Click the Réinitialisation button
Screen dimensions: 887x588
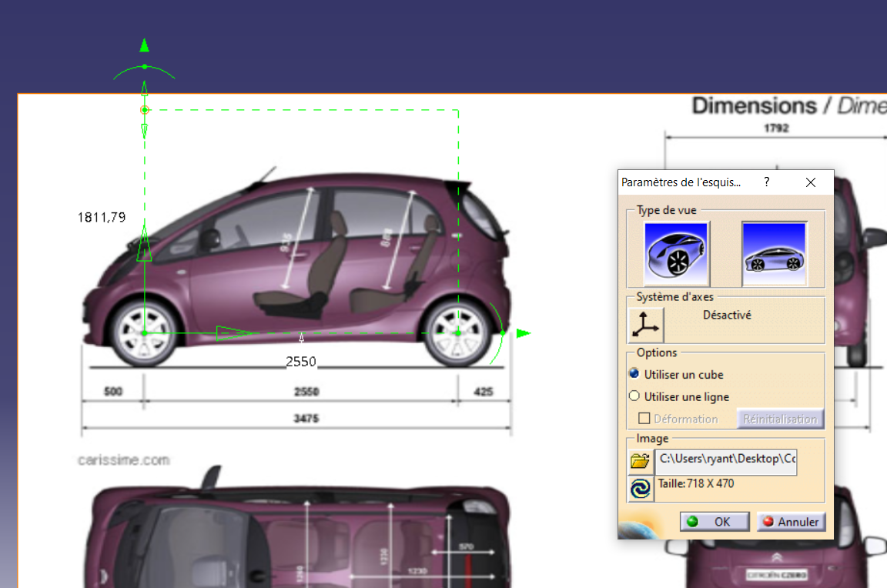tap(779, 419)
